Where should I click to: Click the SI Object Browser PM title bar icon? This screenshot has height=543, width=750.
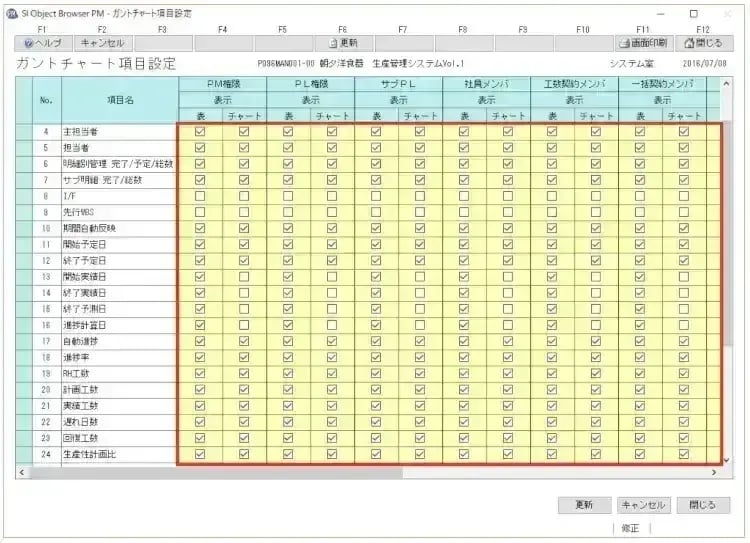[11, 13]
